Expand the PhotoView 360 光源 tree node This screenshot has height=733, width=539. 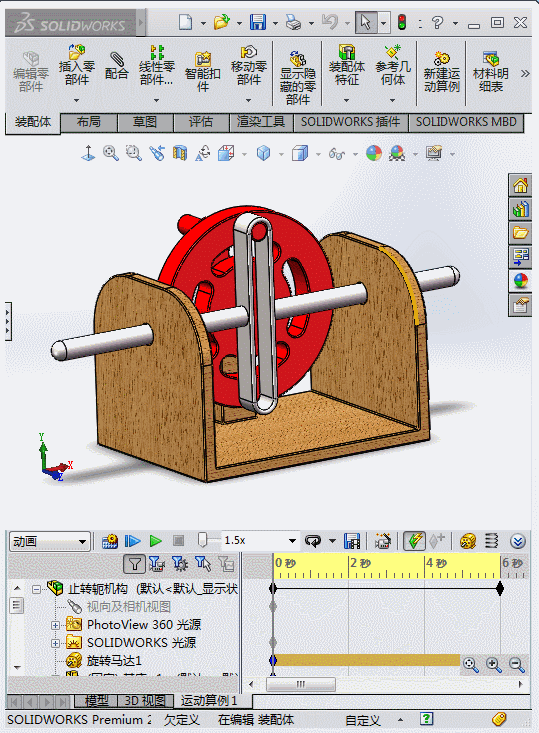point(55,625)
